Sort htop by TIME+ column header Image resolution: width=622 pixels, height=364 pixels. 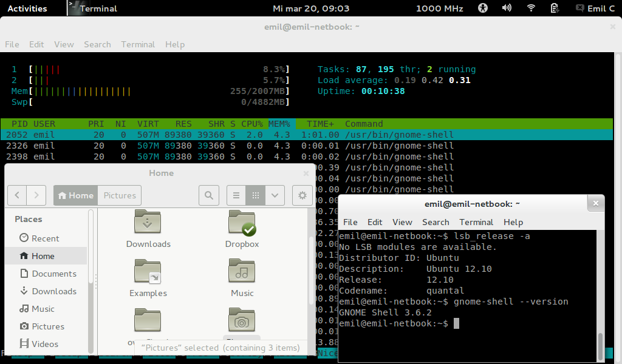point(321,124)
